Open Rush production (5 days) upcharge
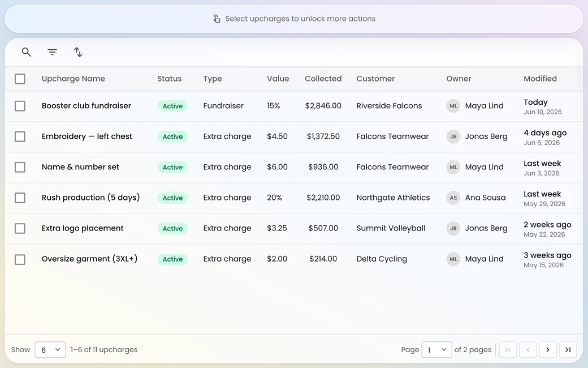The width and height of the screenshot is (588, 368). [91, 198]
